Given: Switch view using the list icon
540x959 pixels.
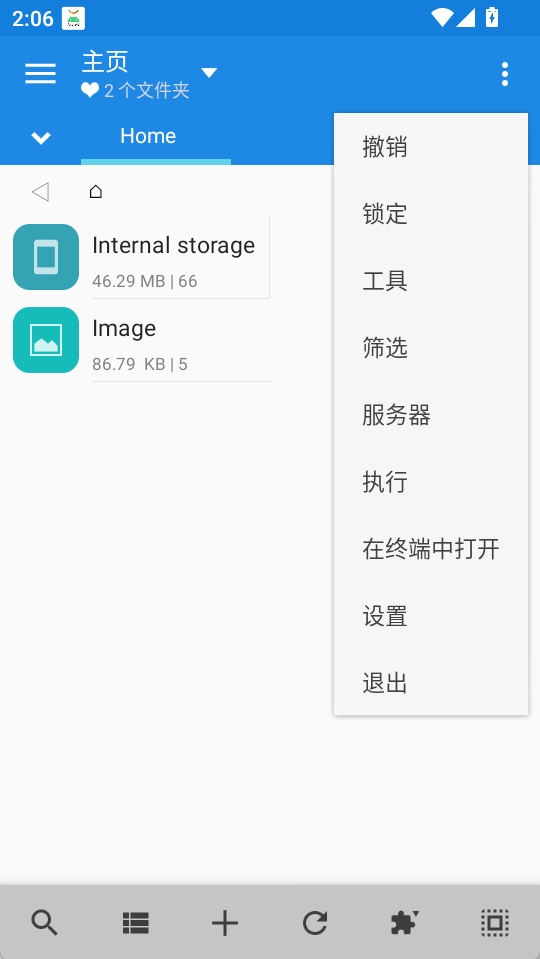Looking at the screenshot, I should pyautogui.click(x=135, y=922).
